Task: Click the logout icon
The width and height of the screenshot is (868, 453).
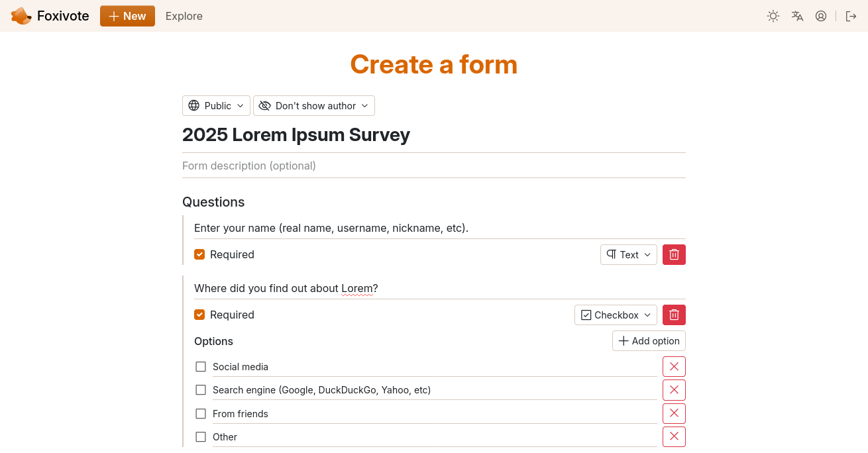Action: tap(851, 16)
